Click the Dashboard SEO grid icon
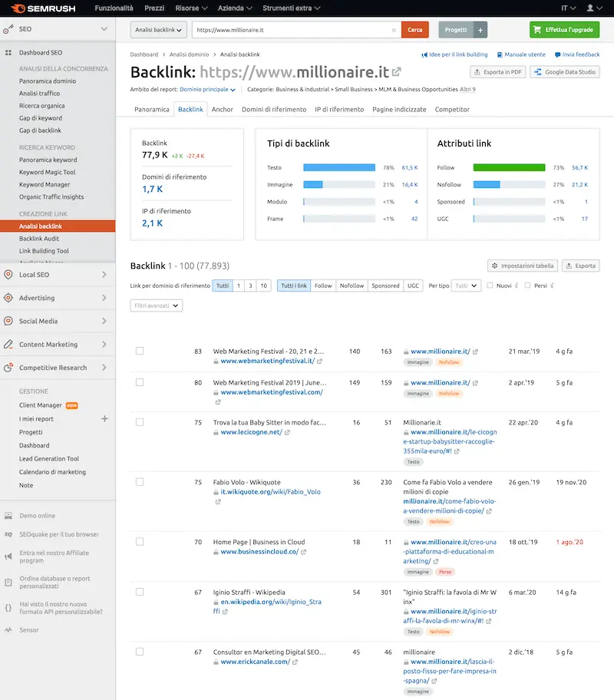The image size is (614, 700). (x=8, y=53)
